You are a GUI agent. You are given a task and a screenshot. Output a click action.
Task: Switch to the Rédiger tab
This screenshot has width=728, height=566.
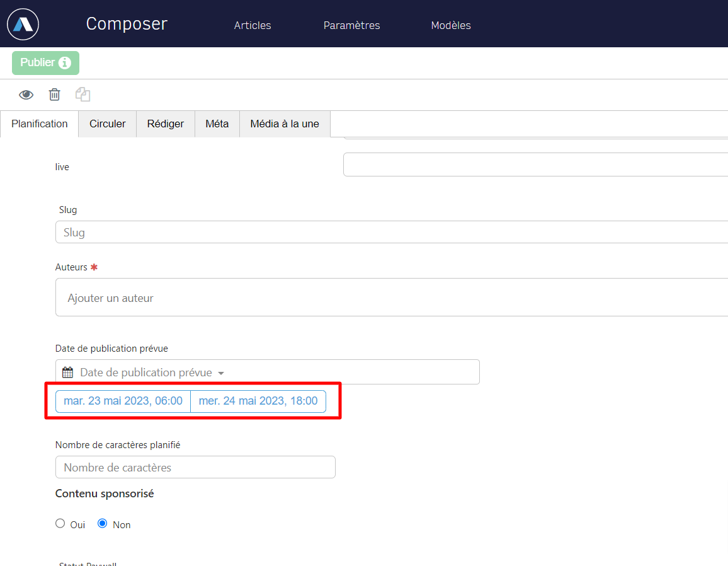click(x=165, y=124)
